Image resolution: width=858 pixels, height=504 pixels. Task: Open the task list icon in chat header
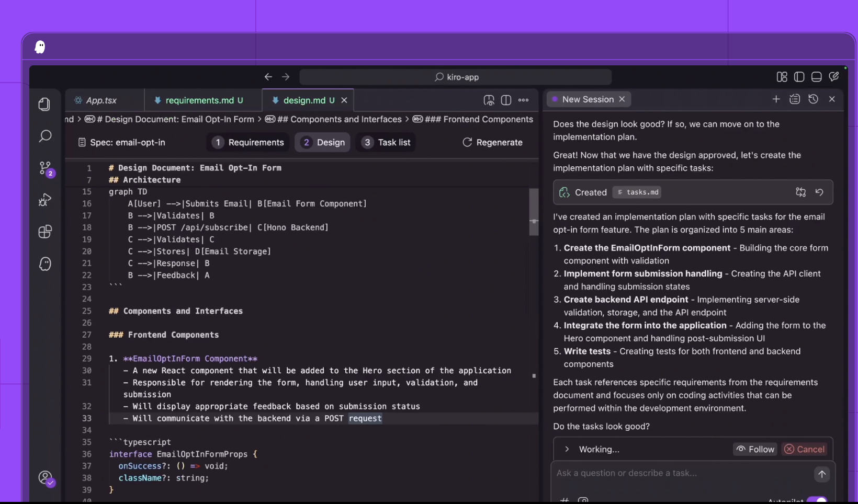pos(795,99)
